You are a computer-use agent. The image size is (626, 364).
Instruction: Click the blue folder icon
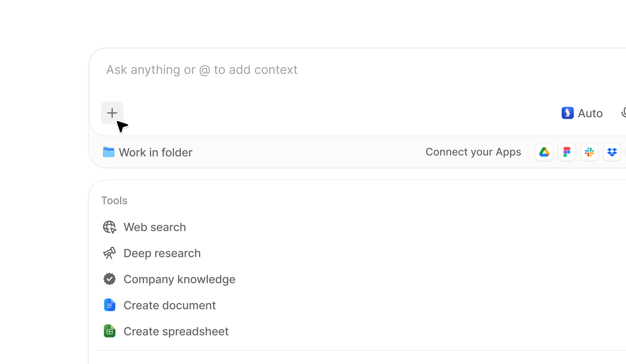(109, 152)
